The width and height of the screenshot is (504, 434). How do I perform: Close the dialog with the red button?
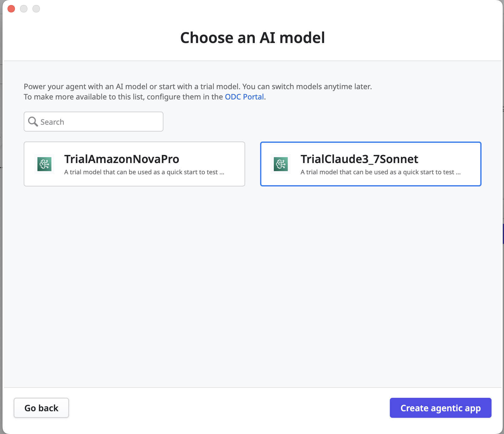(x=11, y=9)
